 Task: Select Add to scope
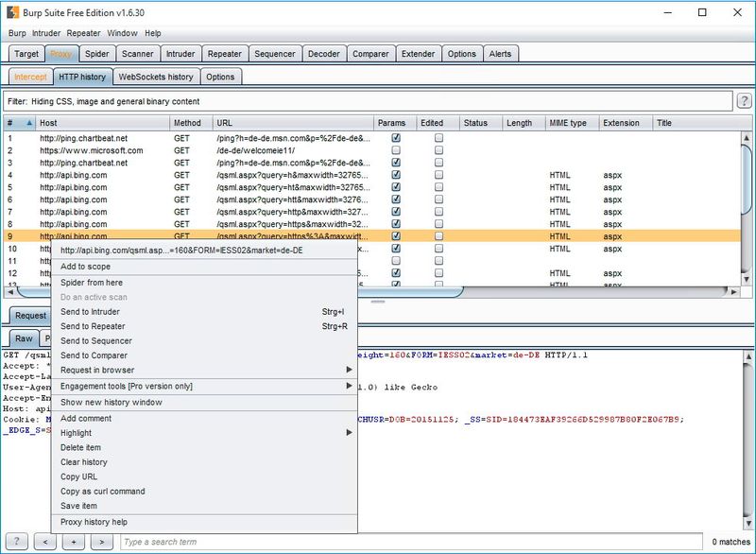click(x=204, y=267)
